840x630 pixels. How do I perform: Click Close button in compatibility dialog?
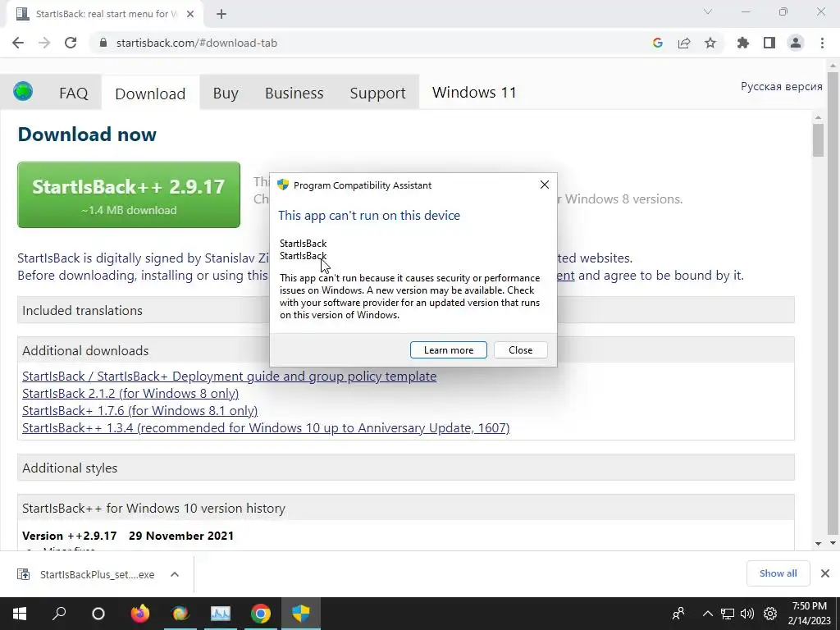click(520, 349)
